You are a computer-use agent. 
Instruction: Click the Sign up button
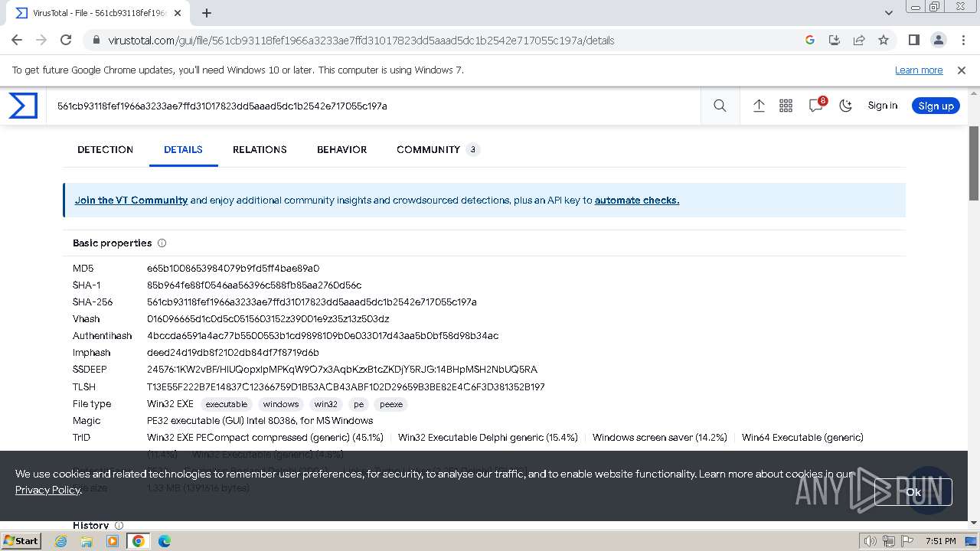[x=936, y=106]
